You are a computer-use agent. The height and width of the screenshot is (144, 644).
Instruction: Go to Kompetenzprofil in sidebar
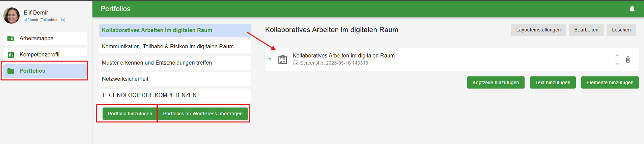(x=39, y=55)
